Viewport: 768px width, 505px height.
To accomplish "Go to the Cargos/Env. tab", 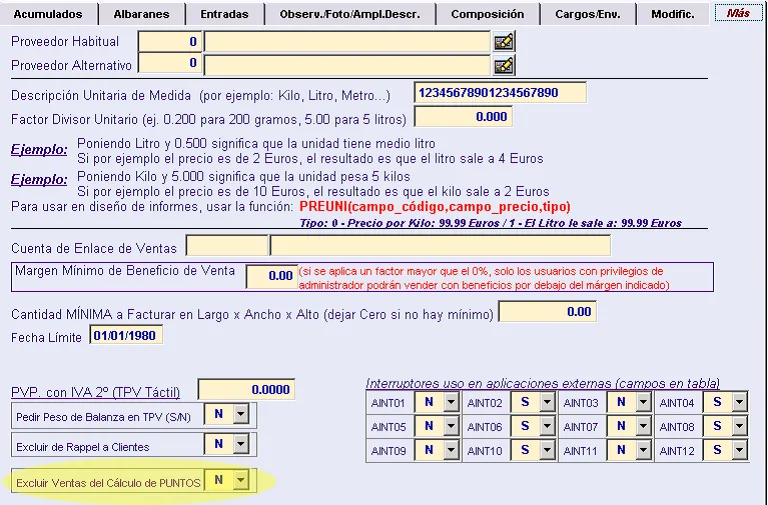I will (589, 14).
